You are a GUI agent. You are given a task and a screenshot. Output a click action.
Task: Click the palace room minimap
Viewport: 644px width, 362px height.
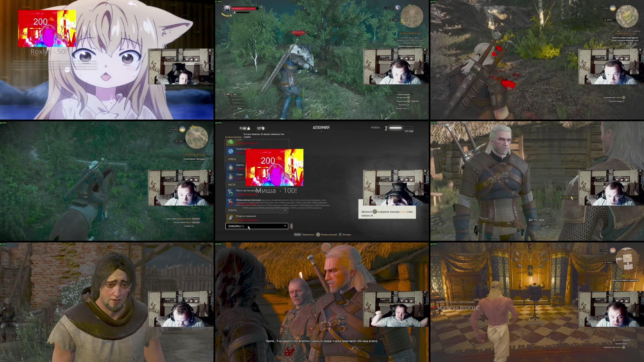pos(627,259)
